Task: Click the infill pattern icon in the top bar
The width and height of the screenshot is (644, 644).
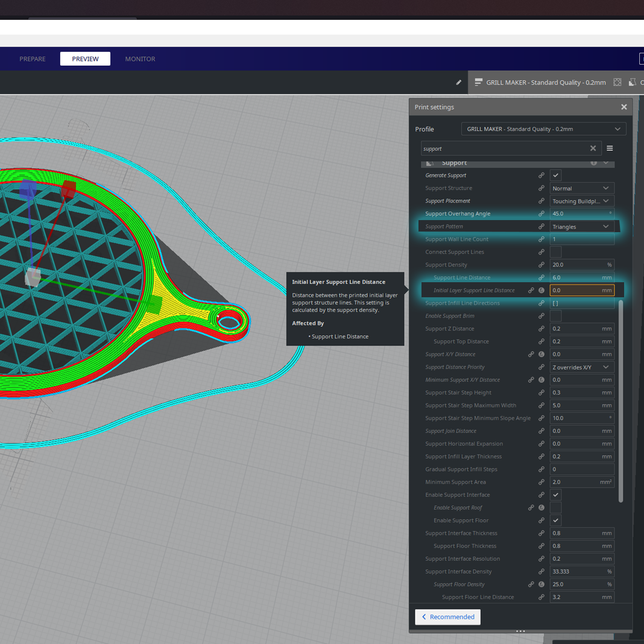Action: pos(617,83)
